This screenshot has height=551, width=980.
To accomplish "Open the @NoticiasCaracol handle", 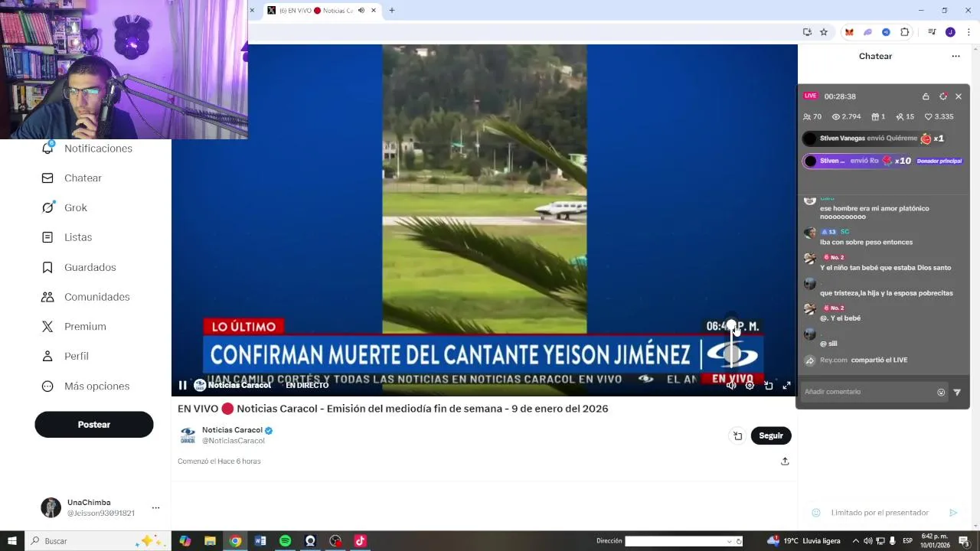I will pos(234,441).
